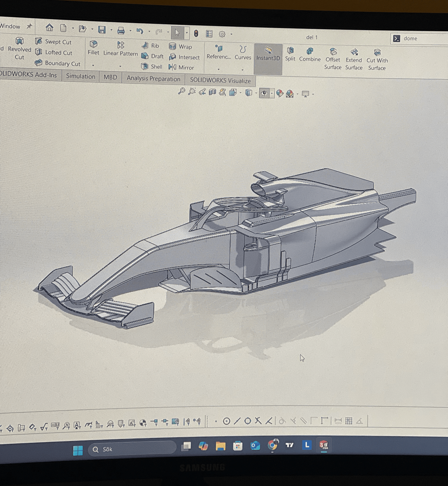Screen dimensions: 448x486
Task: Expand the Curves dropdown arrow
Action: pyautogui.click(x=242, y=70)
